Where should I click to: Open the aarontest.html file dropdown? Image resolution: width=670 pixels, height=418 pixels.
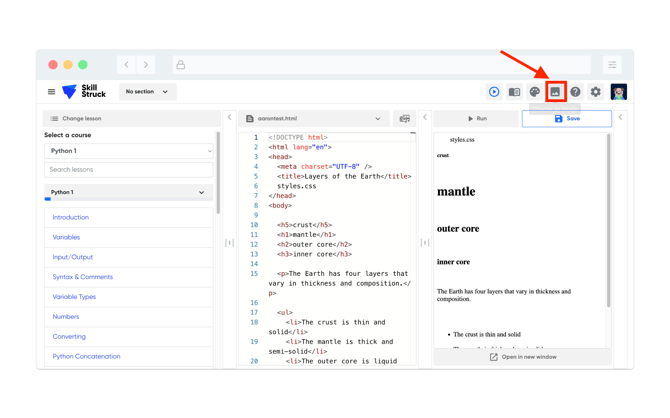(313, 118)
